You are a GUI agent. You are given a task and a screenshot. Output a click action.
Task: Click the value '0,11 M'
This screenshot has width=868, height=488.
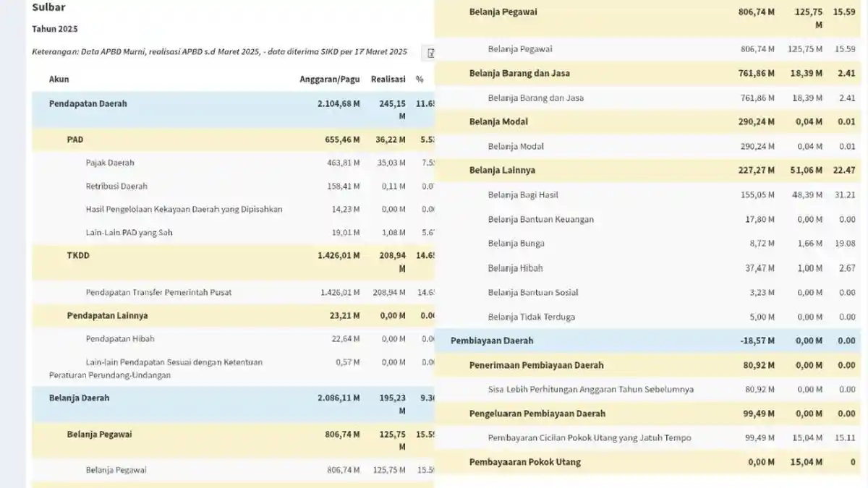[x=393, y=187]
